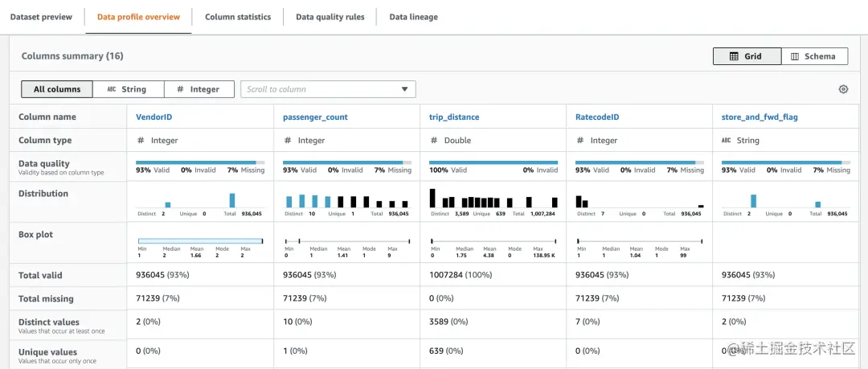Click passenger_count unique values 1 (0%)

295,351
